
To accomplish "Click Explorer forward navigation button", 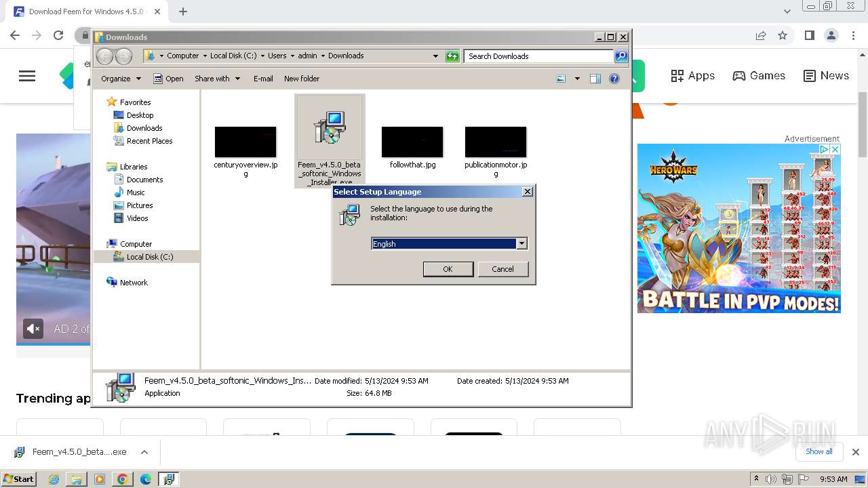I will click(123, 56).
